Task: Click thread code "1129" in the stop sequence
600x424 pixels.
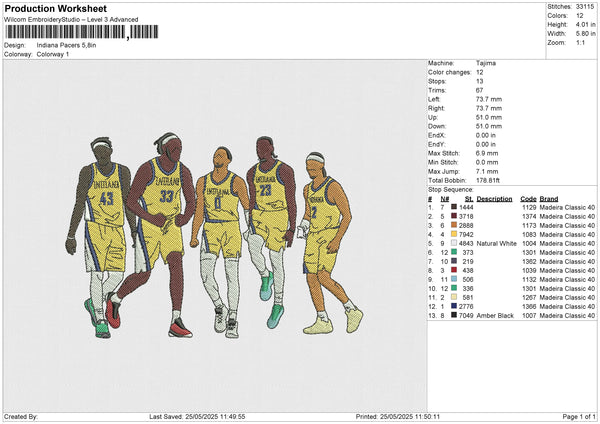Action: click(529, 207)
